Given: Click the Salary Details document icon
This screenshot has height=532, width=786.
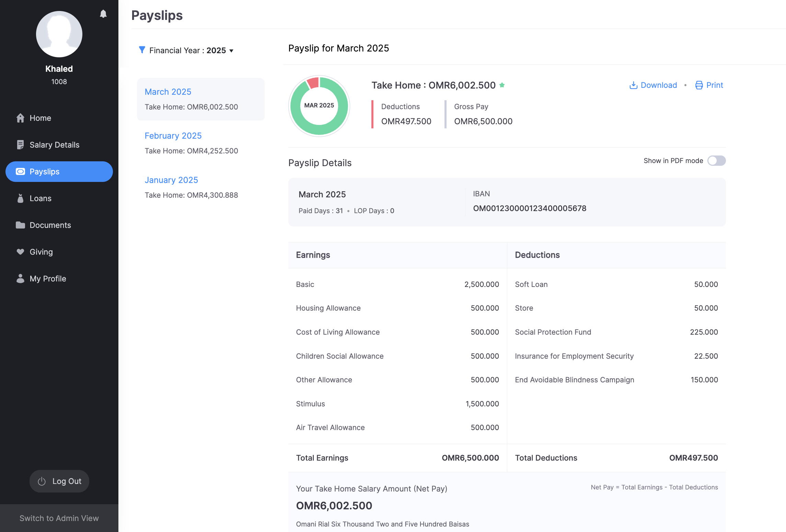Looking at the screenshot, I should (x=20, y=145).
